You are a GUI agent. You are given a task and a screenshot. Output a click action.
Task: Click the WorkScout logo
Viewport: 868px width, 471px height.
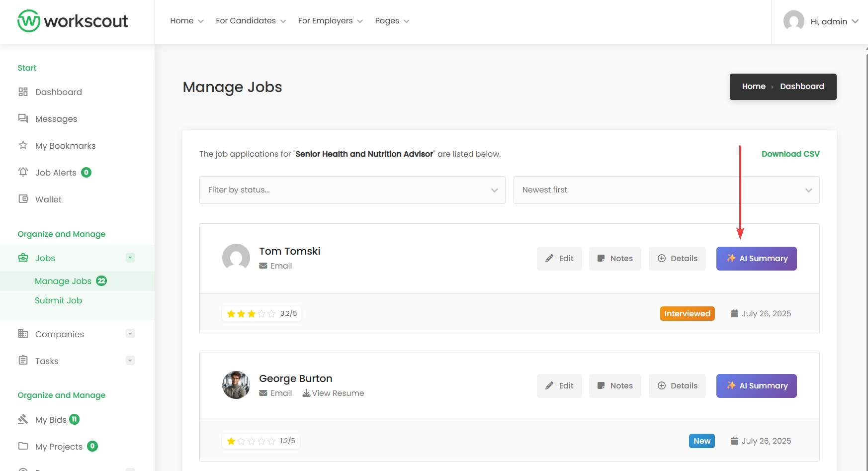[73, 21]
